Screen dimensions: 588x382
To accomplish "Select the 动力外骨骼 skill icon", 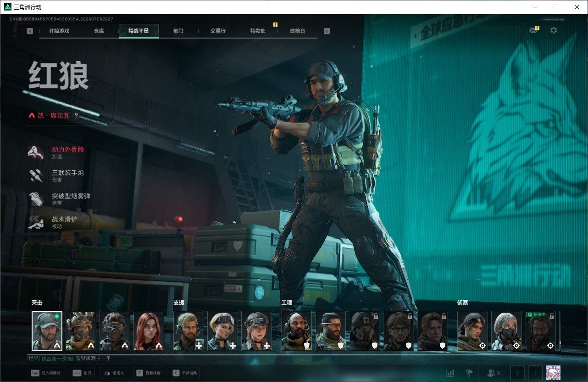I will [35, 152].
